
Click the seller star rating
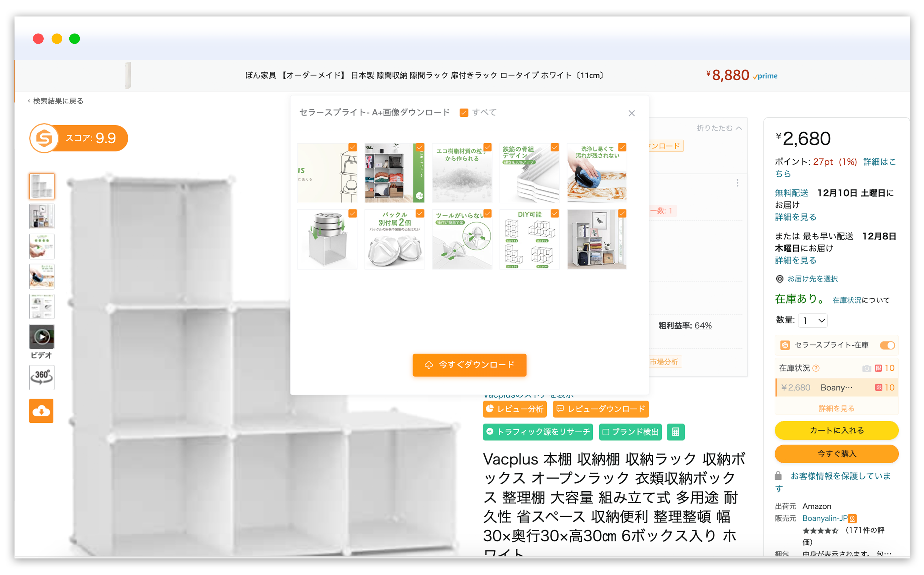(x=820, y=530)
